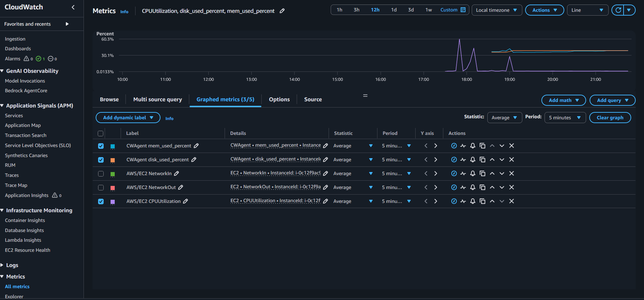Open metric search icon on mem_used_percent row

(454, 146)
